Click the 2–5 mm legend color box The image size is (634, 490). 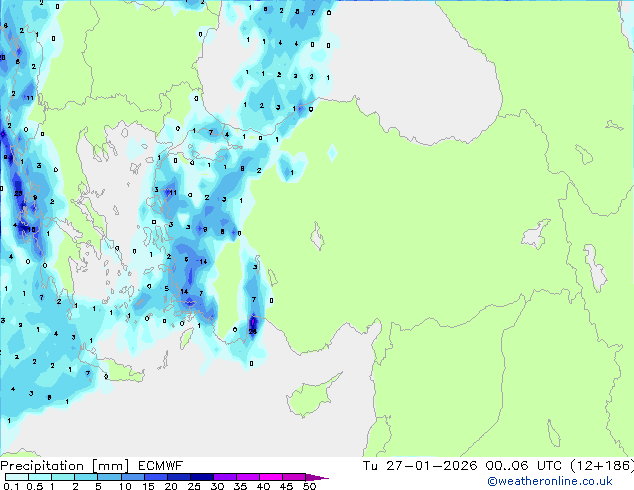tap(86, 477)
